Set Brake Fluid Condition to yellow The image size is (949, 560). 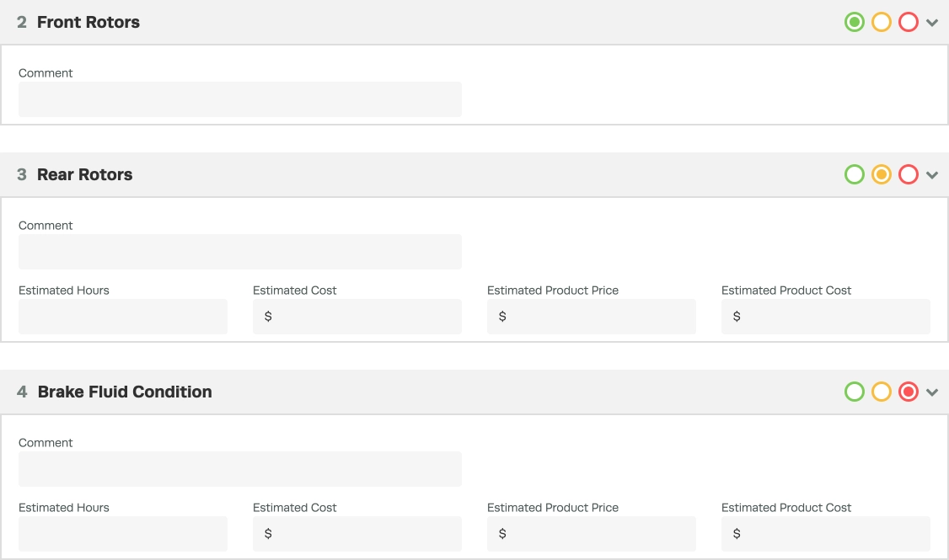click(882, 392)
